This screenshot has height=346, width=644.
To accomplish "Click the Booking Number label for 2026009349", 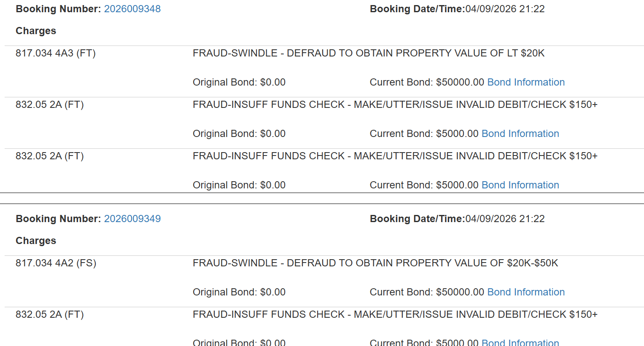I will (x=58, y=219).
